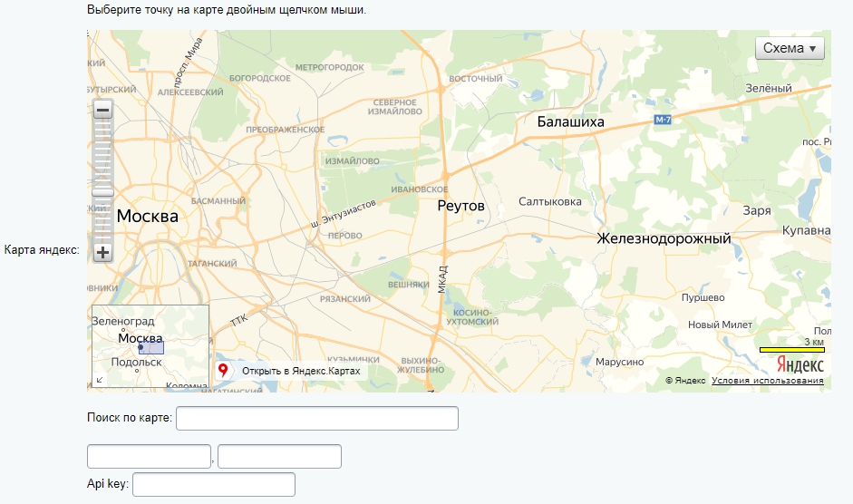The width and height of the screenshot is (853, 504).
Task: Click the overview minimap viewport rectangle
Action: pyautogui.click(x=151, y=348)
